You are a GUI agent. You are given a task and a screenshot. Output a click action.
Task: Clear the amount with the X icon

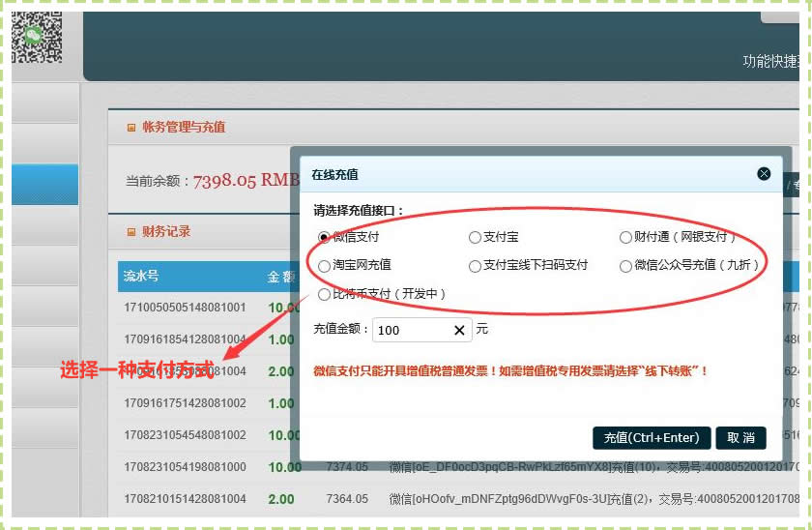[459, 330]
